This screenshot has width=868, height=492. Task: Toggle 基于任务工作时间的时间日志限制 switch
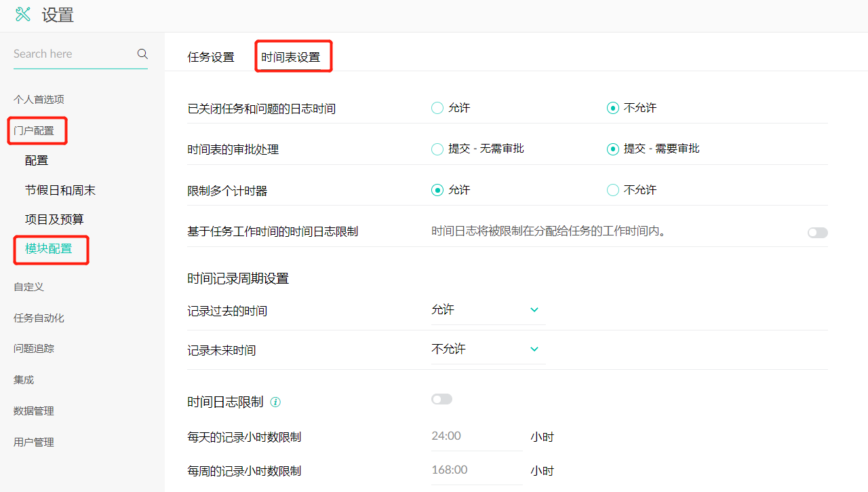click(x=817, y=233)
